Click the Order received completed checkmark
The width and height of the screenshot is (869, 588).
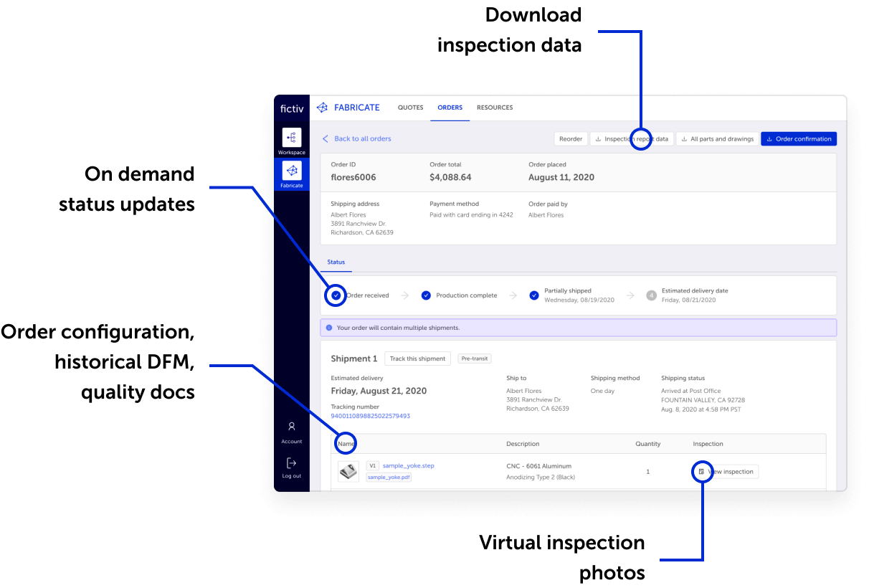(335, 295)
